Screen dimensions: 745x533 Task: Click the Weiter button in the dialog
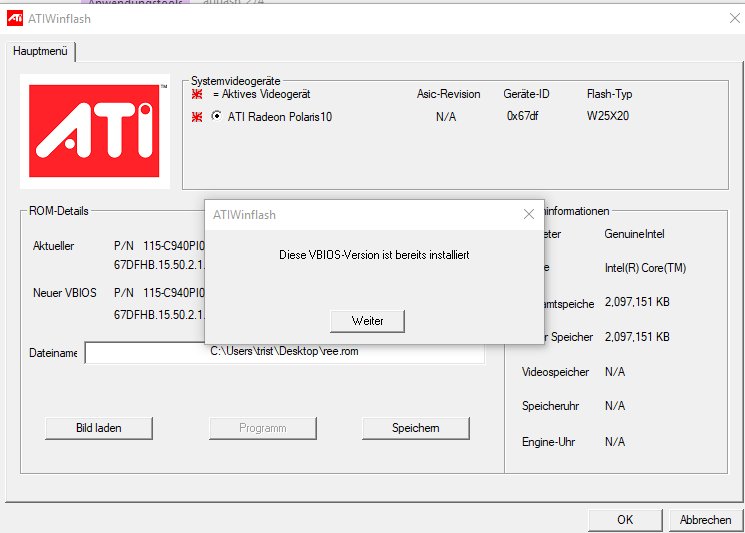click(x=367, y=321)
